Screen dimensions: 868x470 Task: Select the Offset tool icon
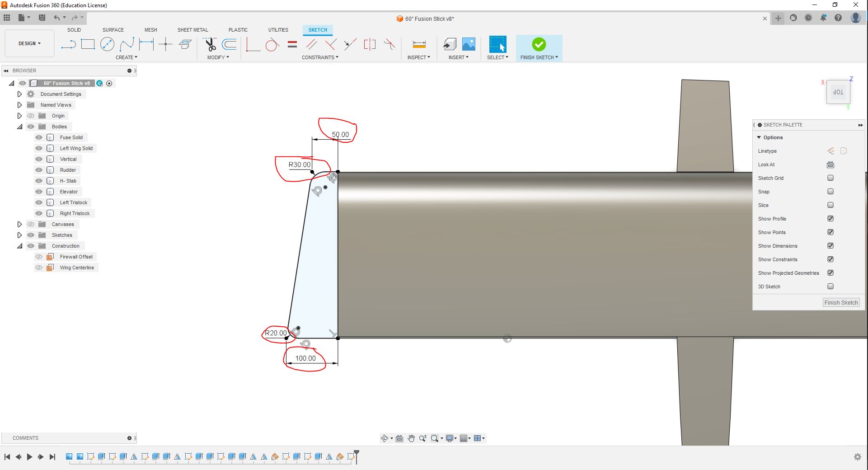coord(230,44)
